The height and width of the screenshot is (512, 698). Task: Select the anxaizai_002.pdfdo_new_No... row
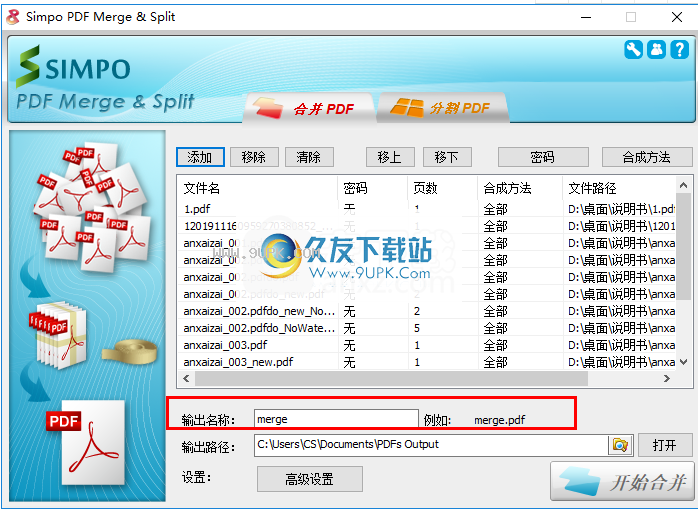point(426,311)
